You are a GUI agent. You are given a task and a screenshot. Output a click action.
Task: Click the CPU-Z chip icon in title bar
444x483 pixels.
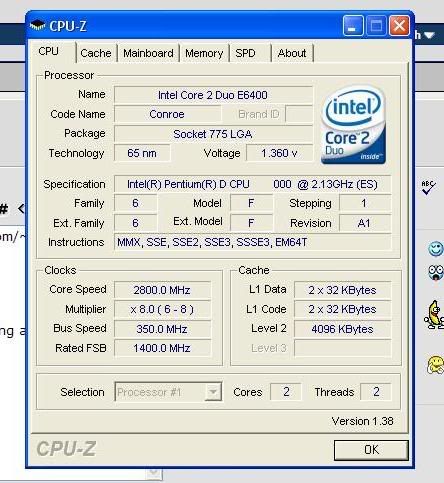pyautogui.click(x=37, y=25)
